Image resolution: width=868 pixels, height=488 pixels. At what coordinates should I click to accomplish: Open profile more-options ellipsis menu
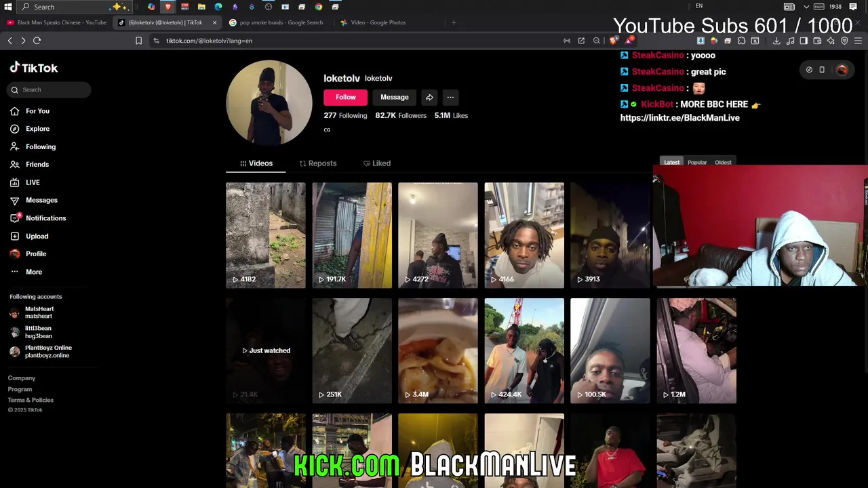coord(450,98)
